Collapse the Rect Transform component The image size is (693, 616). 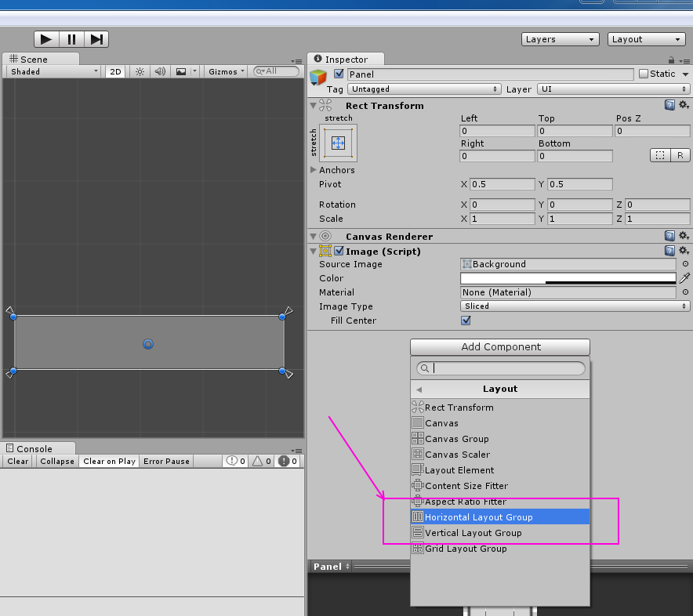coord(314,106)
